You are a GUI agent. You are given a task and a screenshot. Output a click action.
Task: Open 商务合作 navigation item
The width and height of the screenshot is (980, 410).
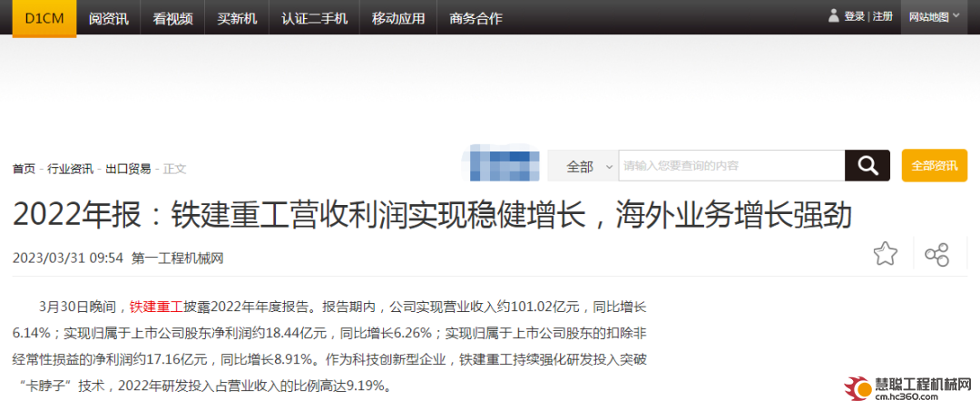(x=475, y=18)
